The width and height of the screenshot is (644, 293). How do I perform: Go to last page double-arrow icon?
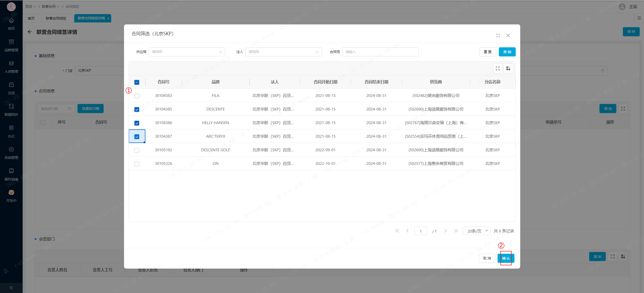coord(456,231)
